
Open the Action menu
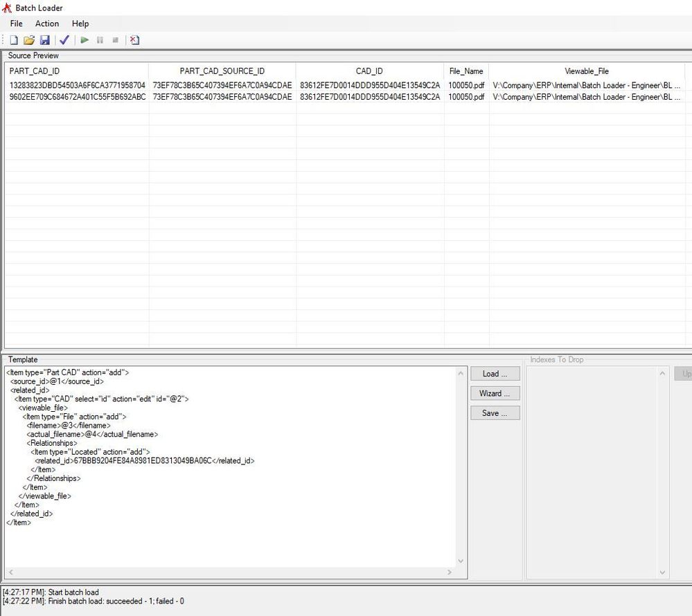click(x=47, y=24)
